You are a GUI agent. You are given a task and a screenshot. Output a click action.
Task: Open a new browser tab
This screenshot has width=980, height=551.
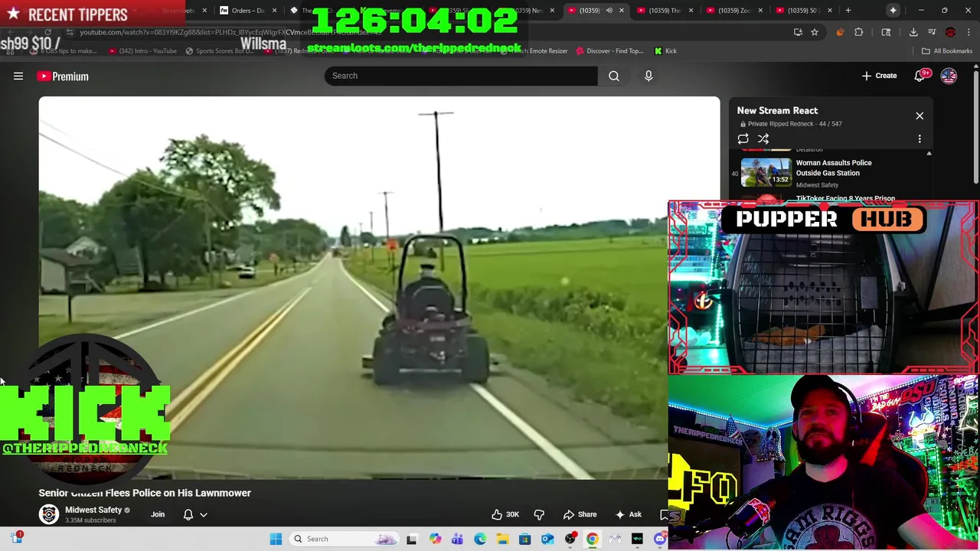pyautogui.click(x=848, y=11)
